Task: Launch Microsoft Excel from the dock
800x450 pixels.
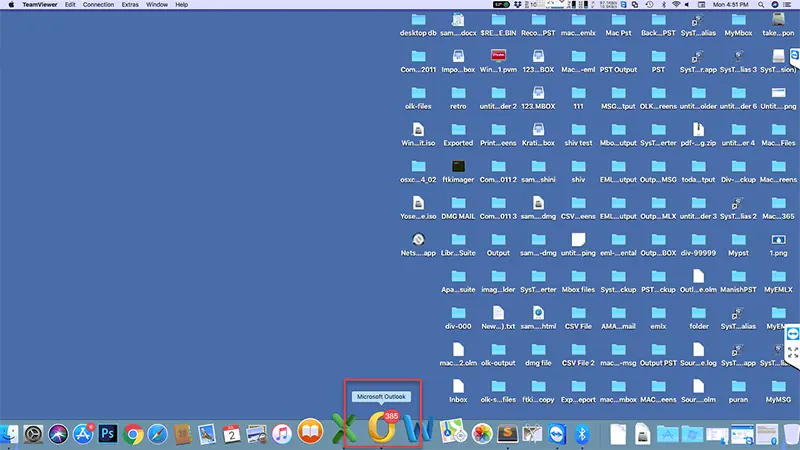Action: pos(344,429)
